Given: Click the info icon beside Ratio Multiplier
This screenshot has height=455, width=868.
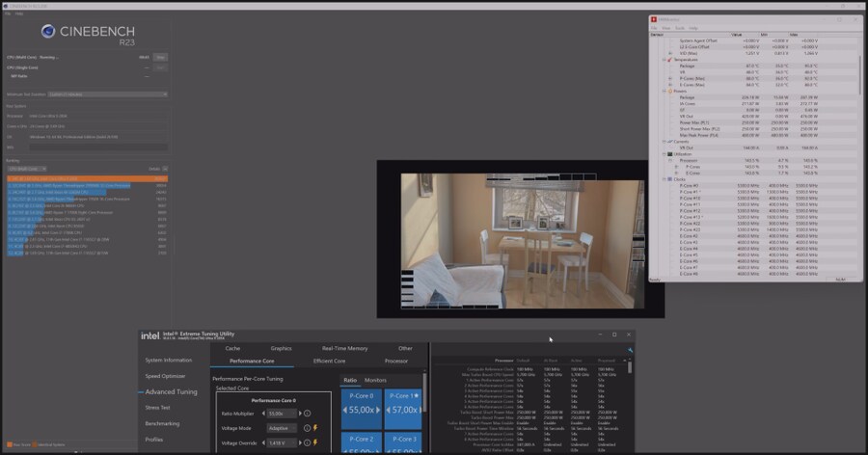Looking at the screenshot, I should [308, 414].
